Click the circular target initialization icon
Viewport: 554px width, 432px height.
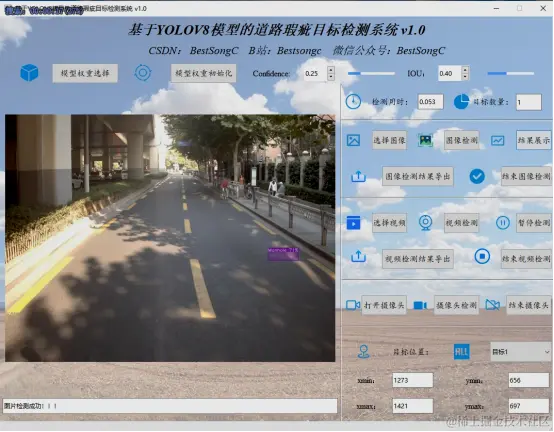[143, 73]
